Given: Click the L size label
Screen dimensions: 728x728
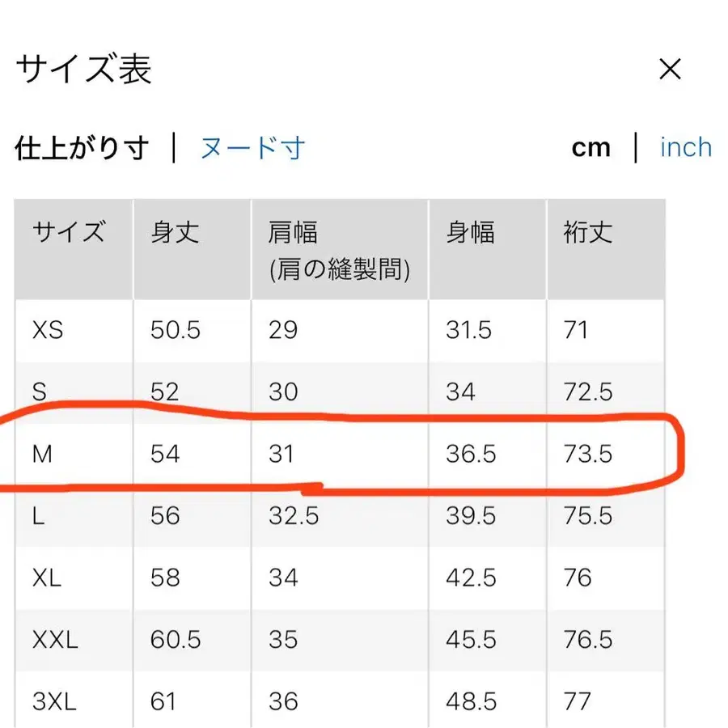Looking at the screenshot, I should (x=38, y=515).
